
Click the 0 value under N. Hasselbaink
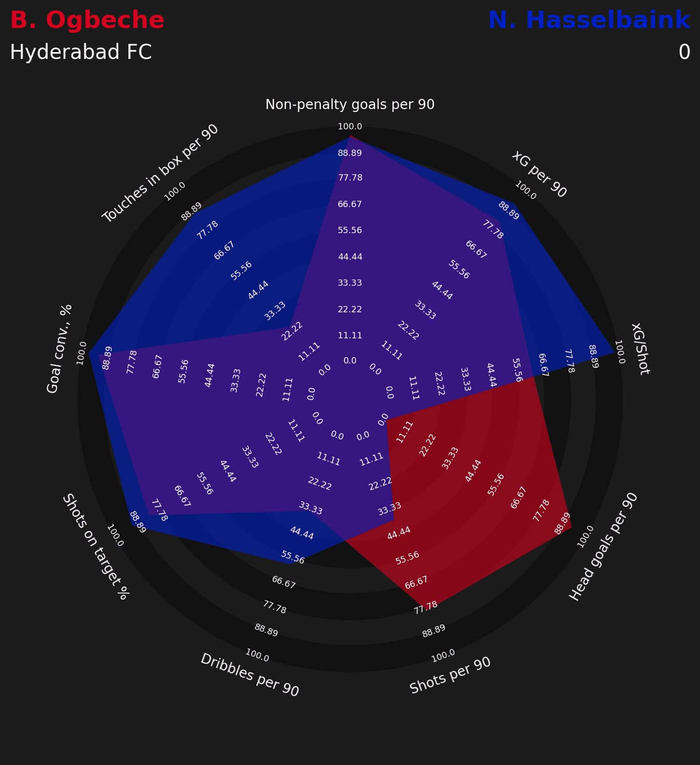pos(684,52)
